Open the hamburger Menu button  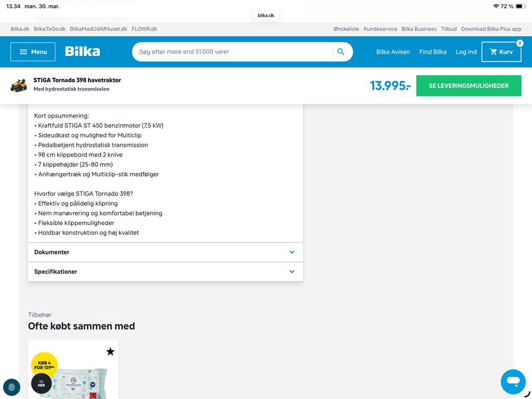[33, 52]
